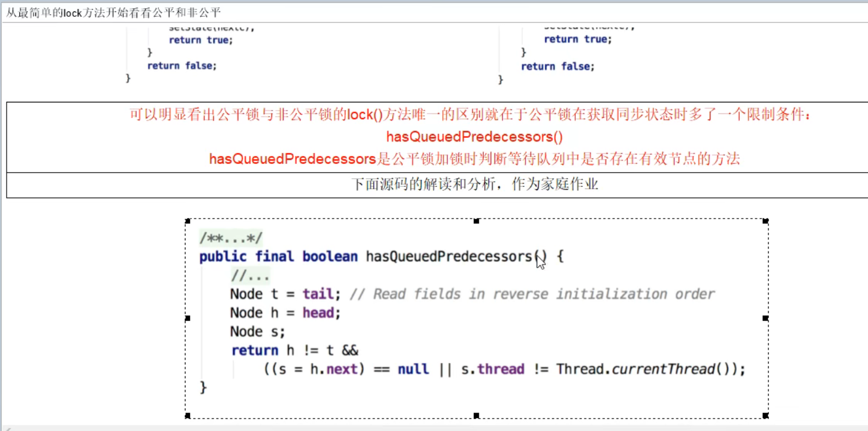Click the centered red hasQueuedPredecessors() line

point(474,137)
